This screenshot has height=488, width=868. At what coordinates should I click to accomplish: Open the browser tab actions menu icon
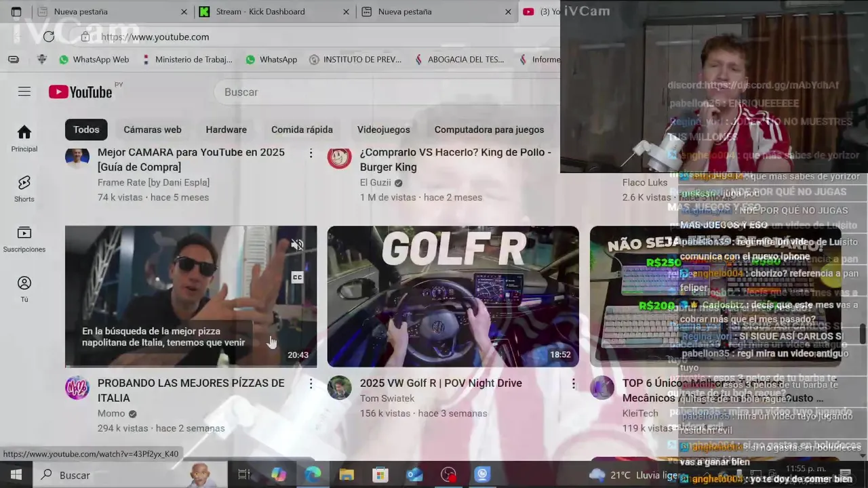click(16, 12)
